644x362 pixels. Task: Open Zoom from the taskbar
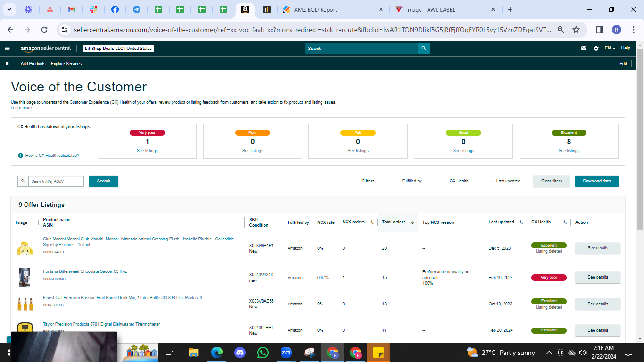286,352
